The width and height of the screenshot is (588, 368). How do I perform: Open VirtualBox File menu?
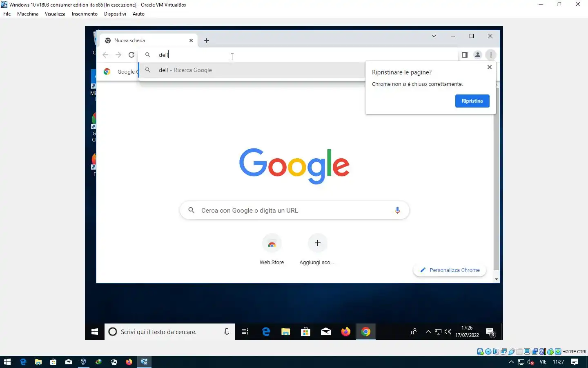click(7, 14)
